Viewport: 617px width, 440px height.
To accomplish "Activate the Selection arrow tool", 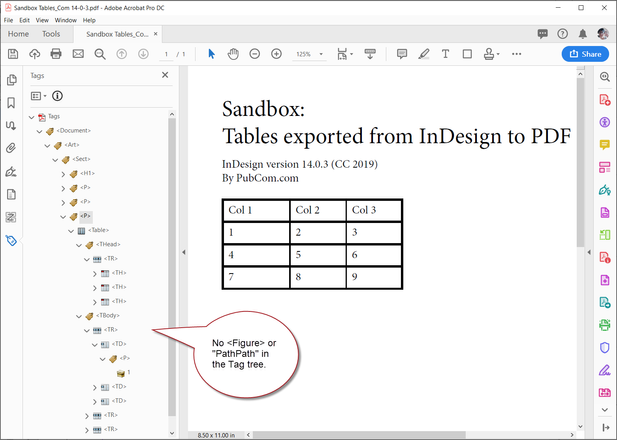I will pyautogui.click(x=211, y=54).
